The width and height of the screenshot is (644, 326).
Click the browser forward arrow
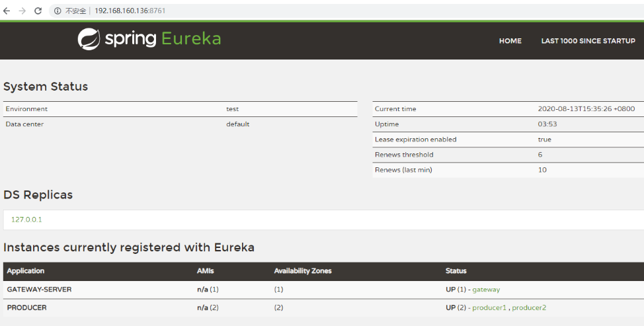[22, 11]
